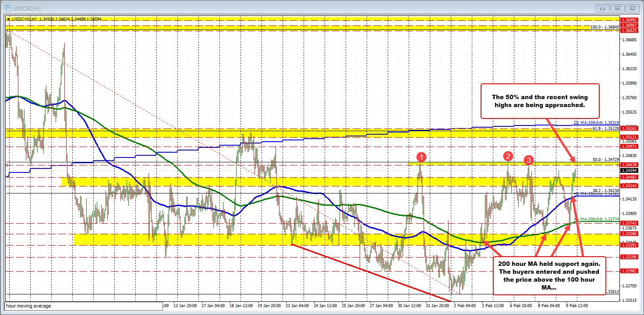Click the restore window button

pos(617,8)
